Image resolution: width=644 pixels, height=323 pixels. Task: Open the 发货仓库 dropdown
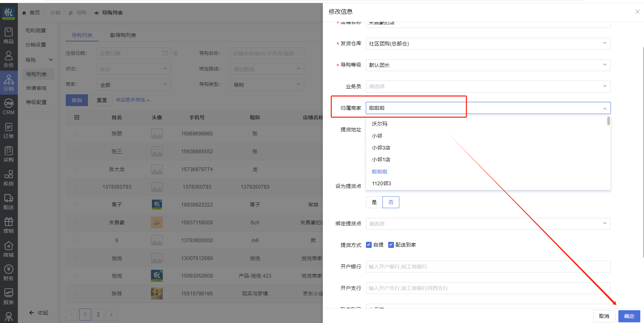(x=488, y=43)
